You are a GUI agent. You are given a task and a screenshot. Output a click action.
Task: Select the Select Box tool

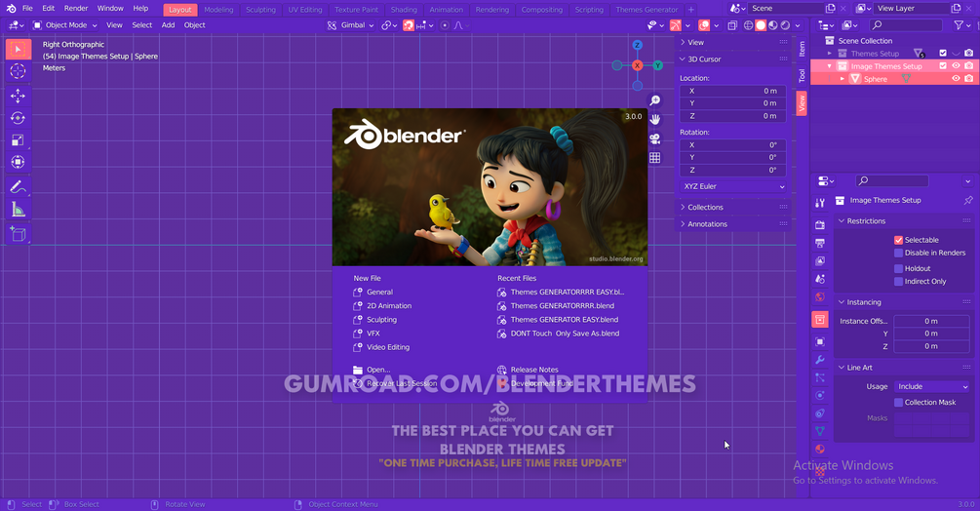tap(19, 50)
